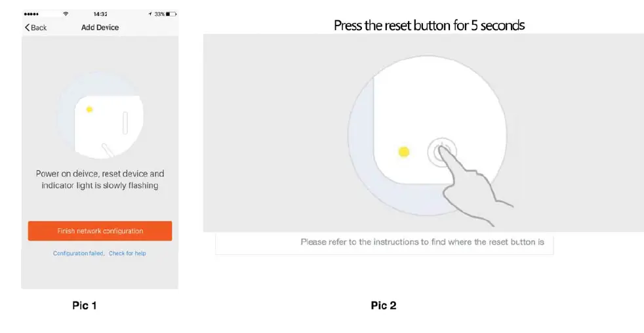Open the Check for help link

click(x=127, y=253)
